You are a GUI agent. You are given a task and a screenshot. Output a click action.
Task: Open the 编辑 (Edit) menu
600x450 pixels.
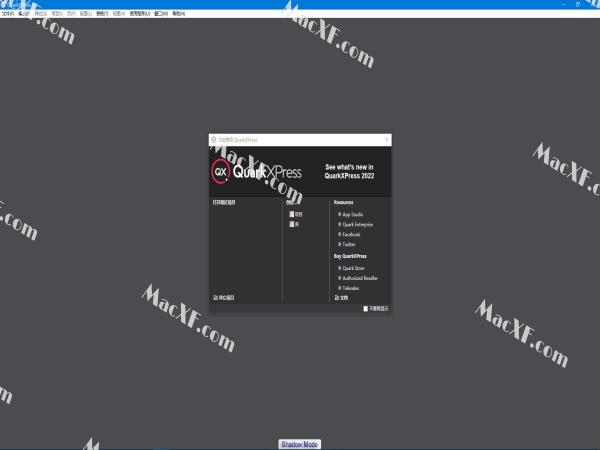pyautogui.click(x=23, y=14)
